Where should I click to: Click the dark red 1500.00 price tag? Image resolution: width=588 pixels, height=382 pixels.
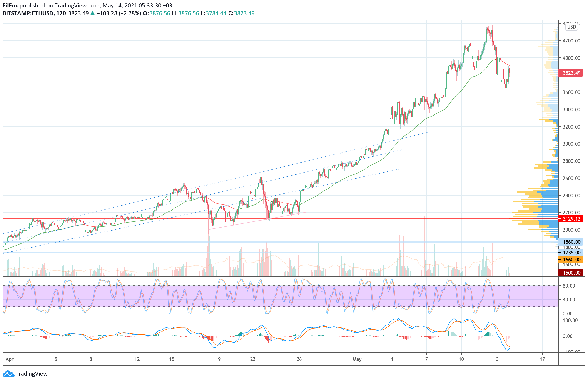tap(571, 273)
